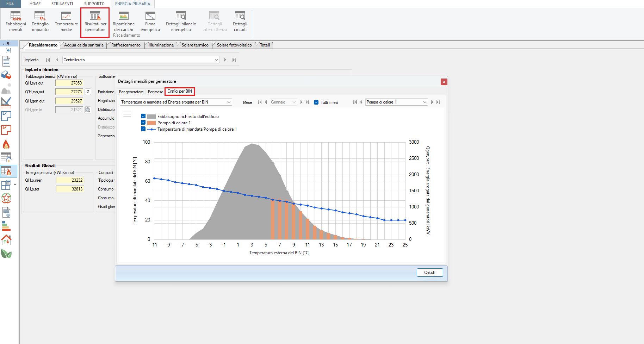Go to first Impianto record
644x344 pixels.
coord(48,60)
